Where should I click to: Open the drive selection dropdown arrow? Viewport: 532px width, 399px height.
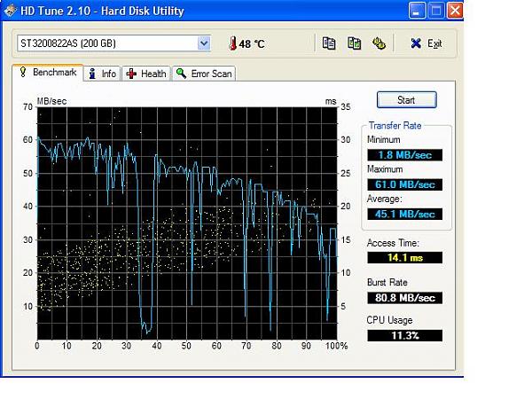point(204,43)
